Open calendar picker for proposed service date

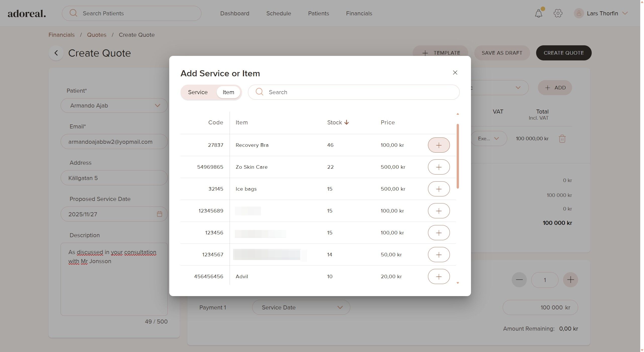point(159,214)
